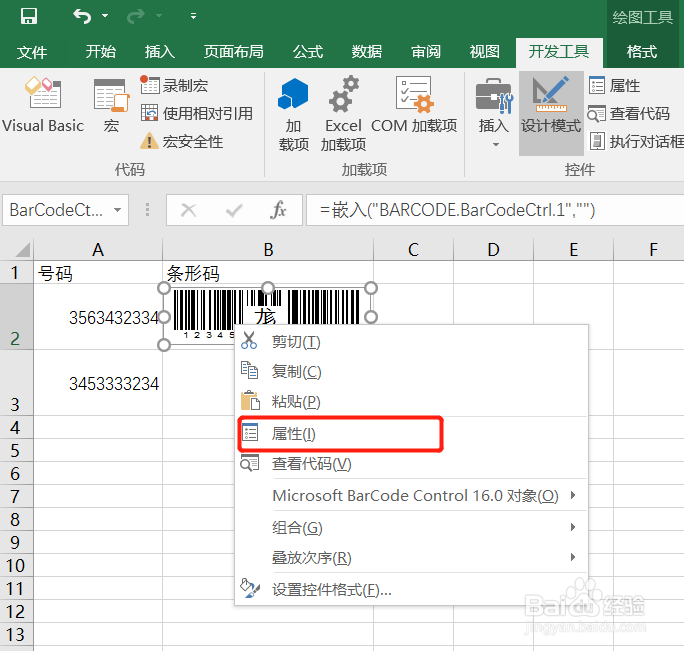Image resolution: width=684 pixels, height=651 pixels.
Task: Click the top-right resize handle of barcode
Action: coord(371,288)
